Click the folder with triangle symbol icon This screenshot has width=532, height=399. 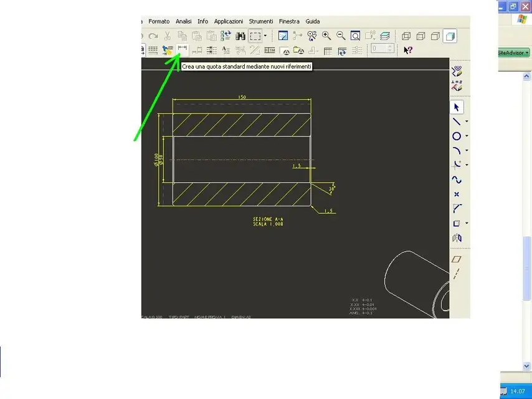(x=298, y=50)
